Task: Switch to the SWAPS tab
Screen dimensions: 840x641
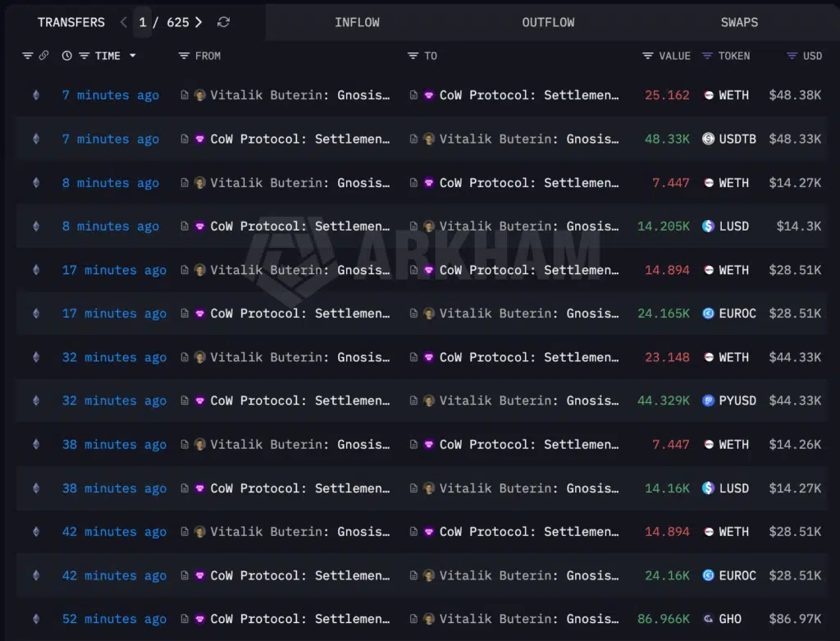Action: tap(739, 22)
